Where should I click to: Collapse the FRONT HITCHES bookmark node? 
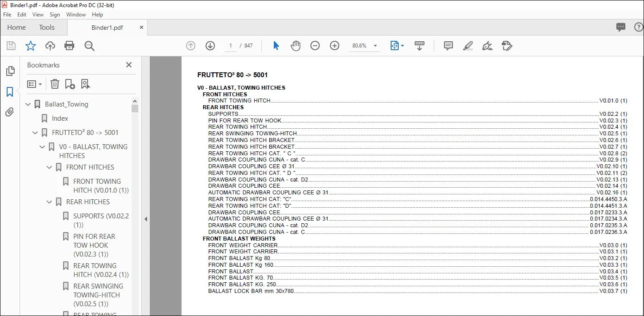(50, 167)
